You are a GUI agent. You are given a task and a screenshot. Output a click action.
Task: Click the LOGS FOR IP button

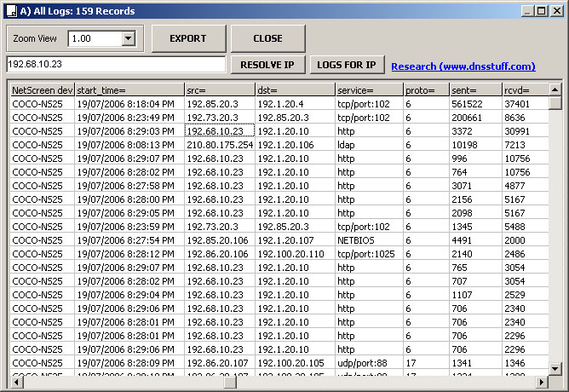(347, 65)
